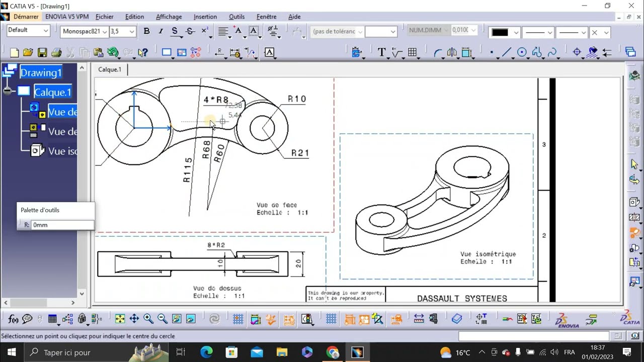Image resolution: width=644 pixels, height=362 pixels.
Task: Save the drawing with the floppy icon
Action: [42, 52]
